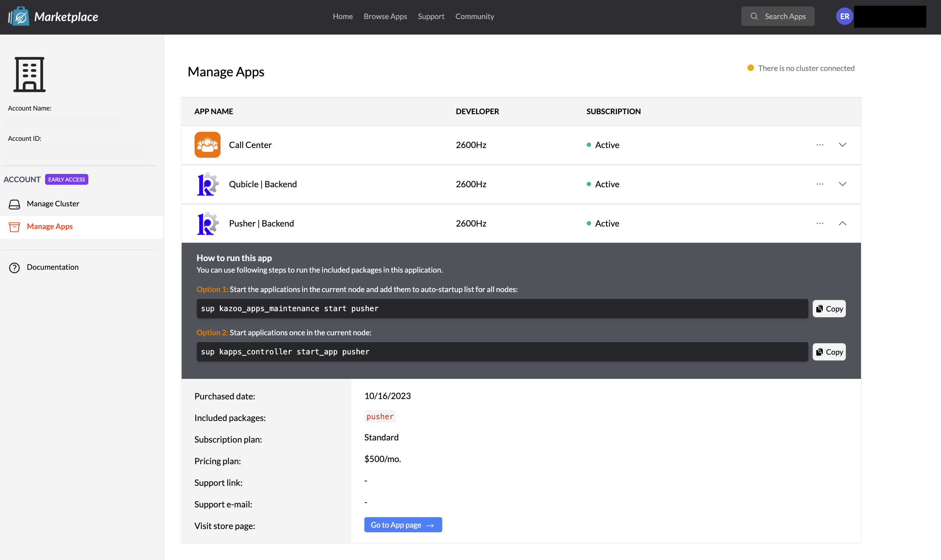Click the purchased date 10/16/2023
This screenshot has width=941, height=560.
pos(387,395)
